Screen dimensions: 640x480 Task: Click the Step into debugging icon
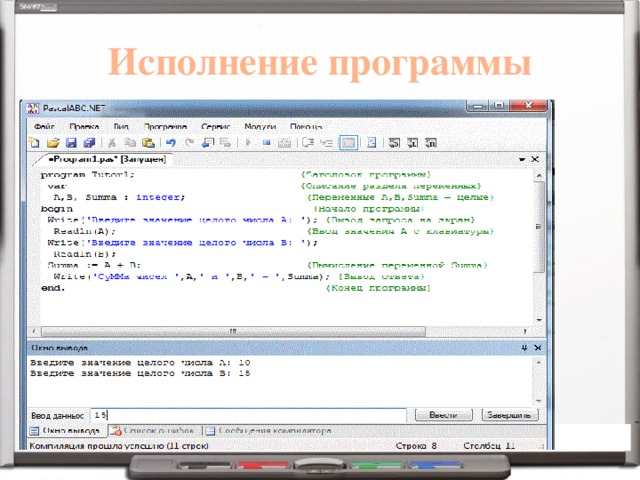[x=326, y=143]
